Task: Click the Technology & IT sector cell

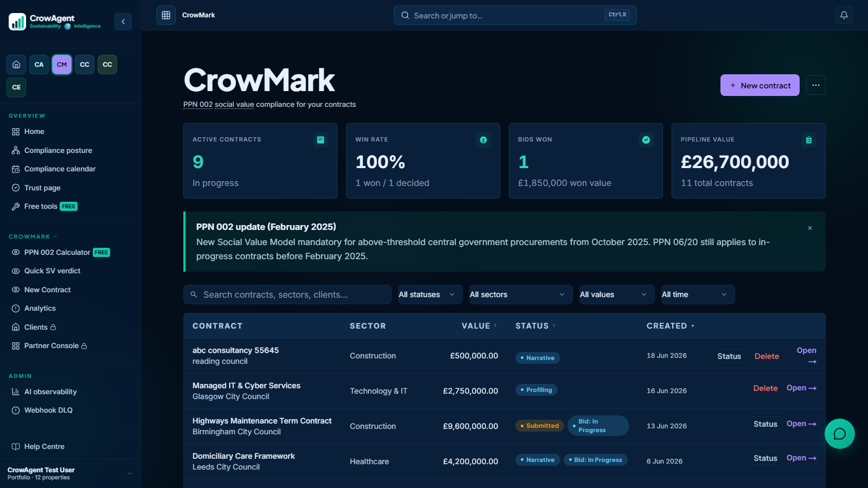Action: pos(379,391)
